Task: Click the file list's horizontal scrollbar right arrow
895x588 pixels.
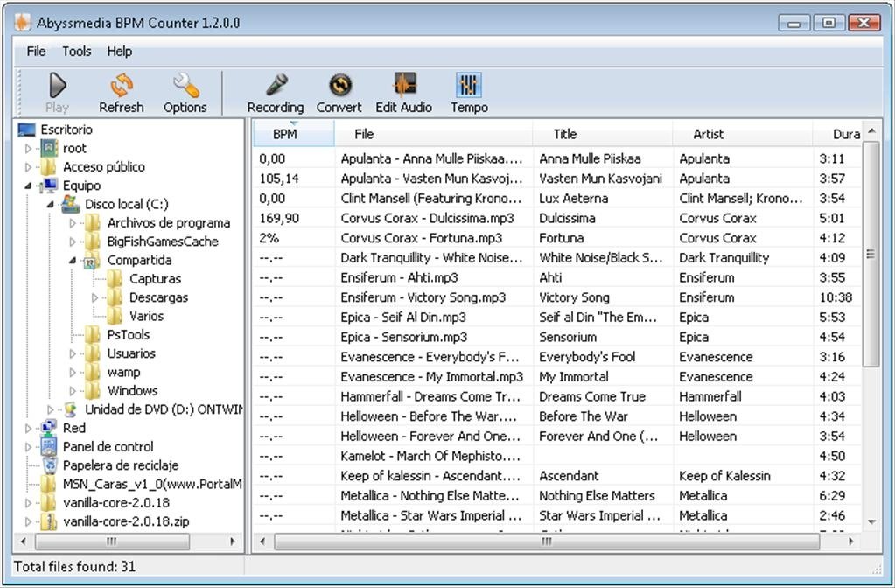Action: (x=850, y=542)
